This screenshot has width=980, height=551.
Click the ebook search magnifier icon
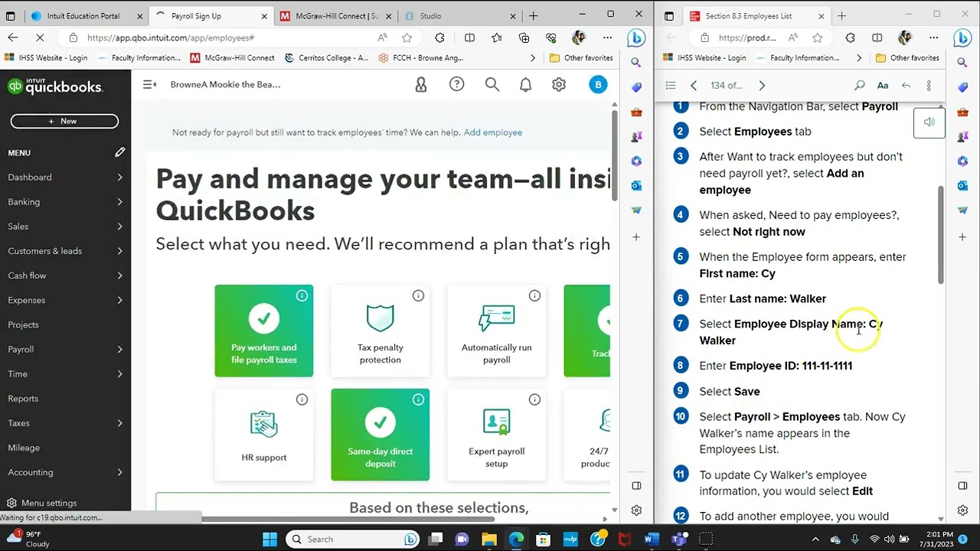[860, 85]
